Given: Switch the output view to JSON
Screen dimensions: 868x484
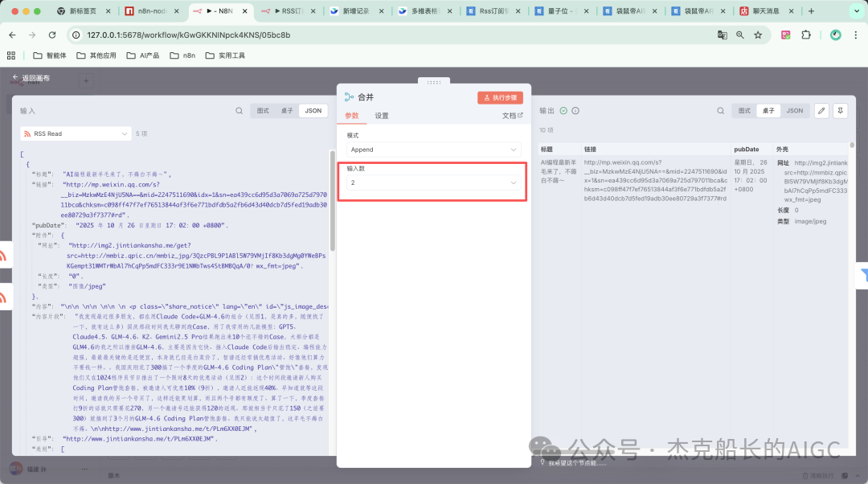Looking at the screenshot, I should pos(795,111).
